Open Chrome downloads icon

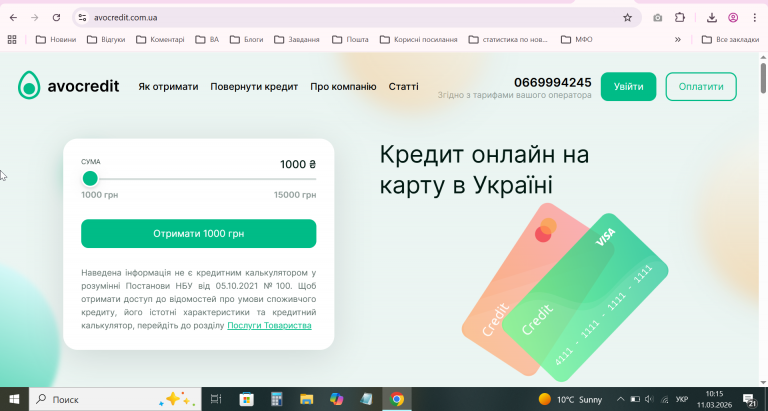click(x=712, y=18)
